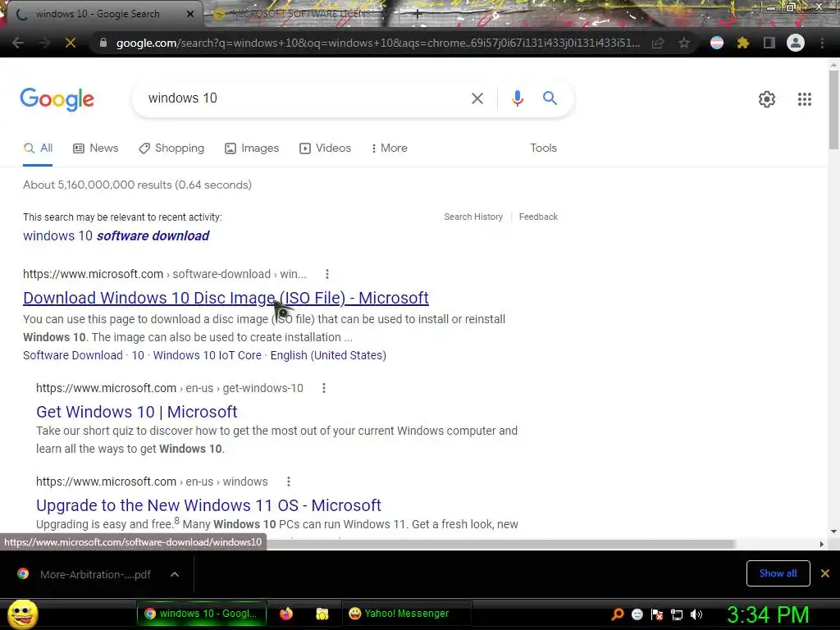
Task: Open the Google apps grid
Action: [805, 99]
